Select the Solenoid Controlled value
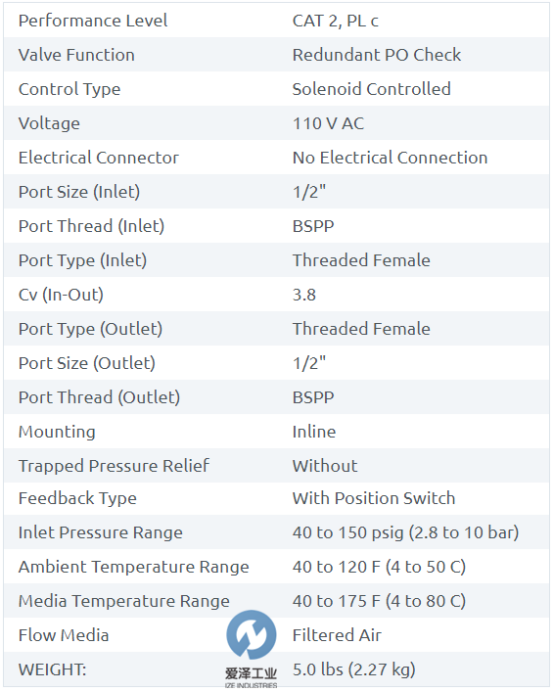Viewport: 554px width, 692px height. (372, 89)
